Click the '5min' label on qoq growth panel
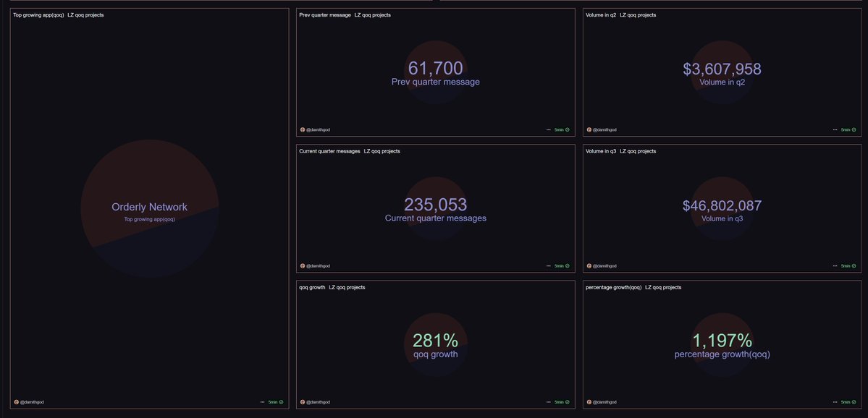Viewport: 868px width, 418px height. click(x=559, y=402)
